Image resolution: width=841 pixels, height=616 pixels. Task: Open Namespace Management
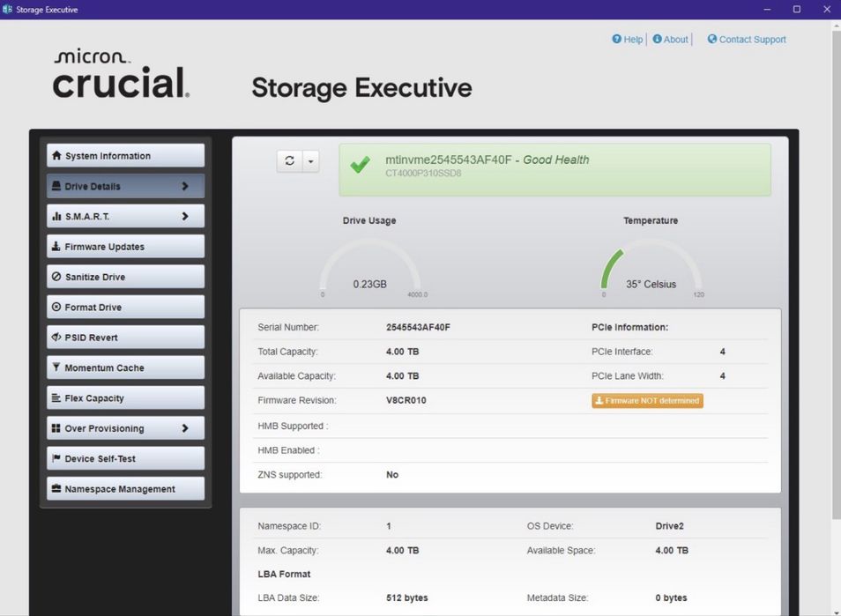tap(125, 488)
